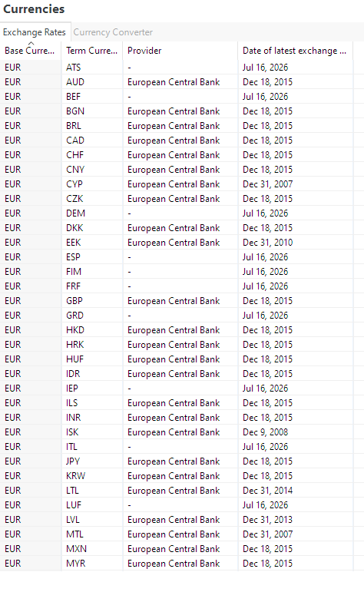The image size is (364, 592).
Task: Select the GBP exchange rate row
Action: [177, 300]
